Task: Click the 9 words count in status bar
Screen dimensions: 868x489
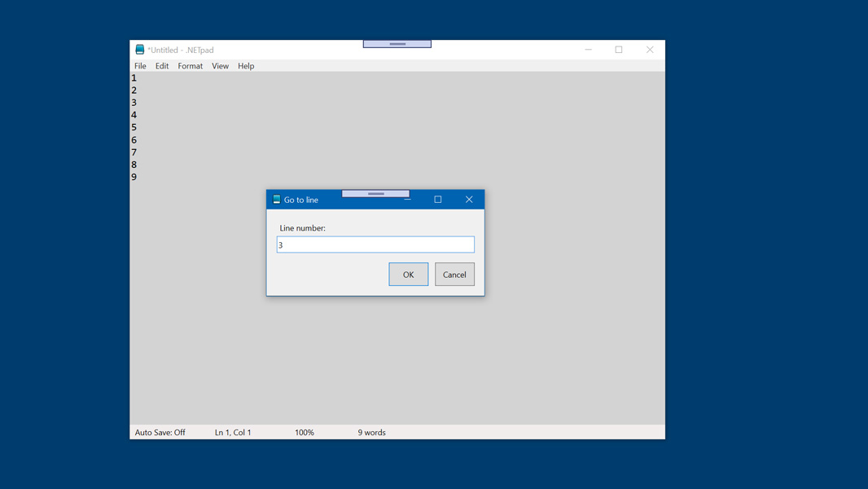Action: [371, 433]
